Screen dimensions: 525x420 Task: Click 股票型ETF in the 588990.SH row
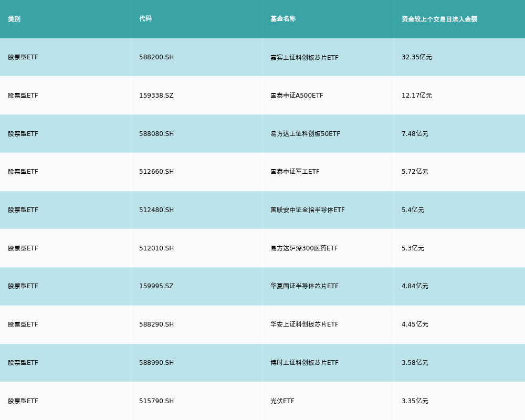23,363
